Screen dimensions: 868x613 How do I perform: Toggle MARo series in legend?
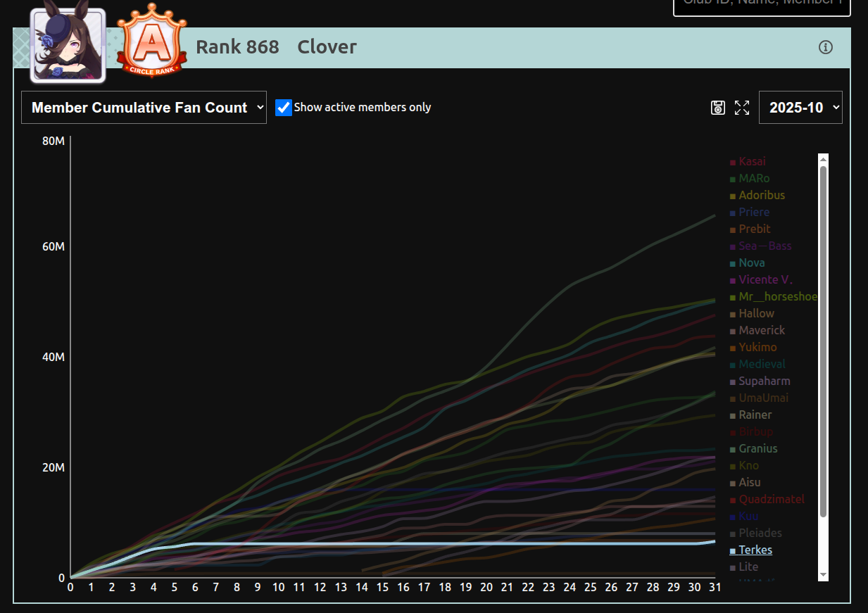pyautogui.click(x=750, y=178)
